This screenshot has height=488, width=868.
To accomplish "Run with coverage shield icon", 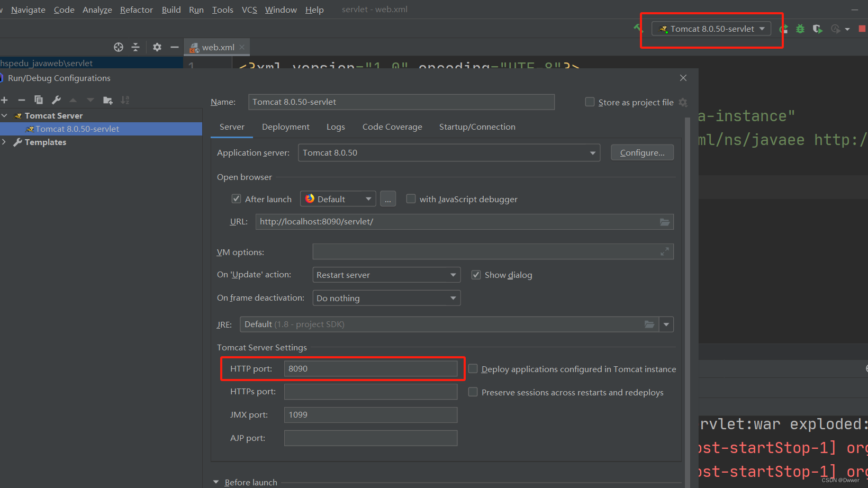I will tap(818, 29).
